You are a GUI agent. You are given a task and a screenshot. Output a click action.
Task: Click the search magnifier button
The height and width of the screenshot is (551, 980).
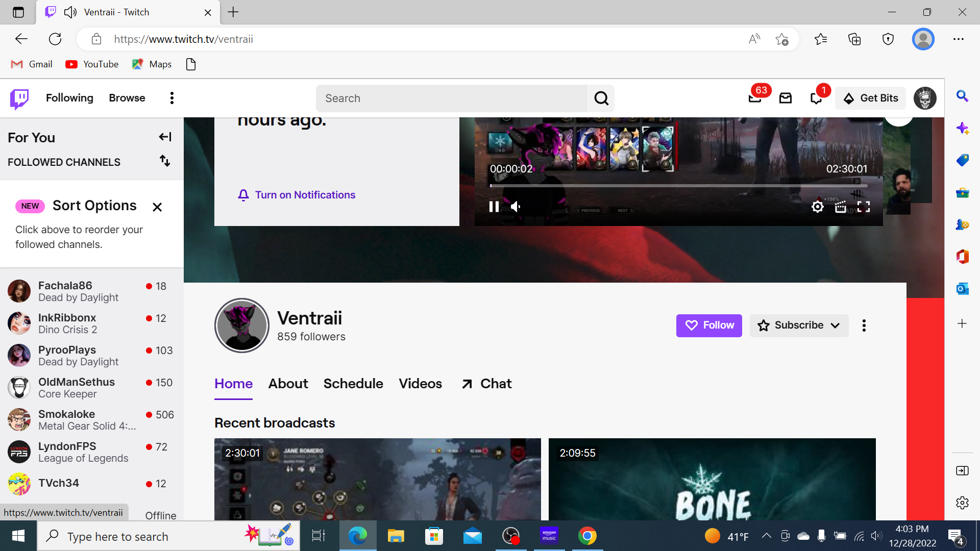coord(601,98)
